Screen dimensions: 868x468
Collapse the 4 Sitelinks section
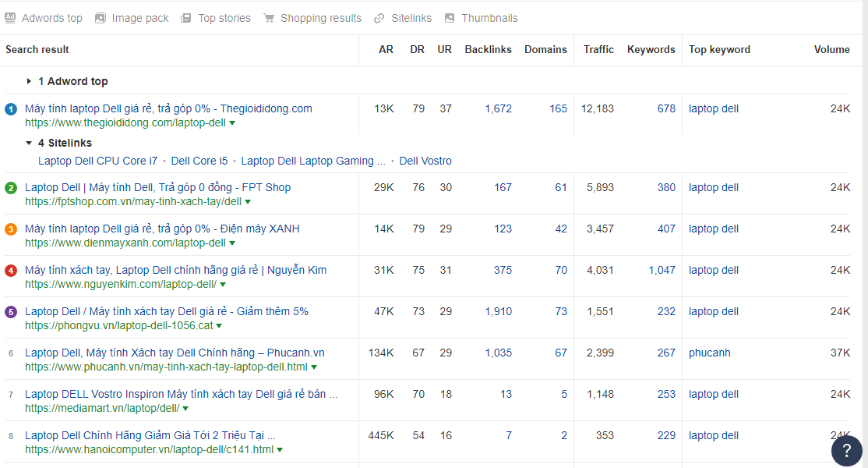[29, 143]
